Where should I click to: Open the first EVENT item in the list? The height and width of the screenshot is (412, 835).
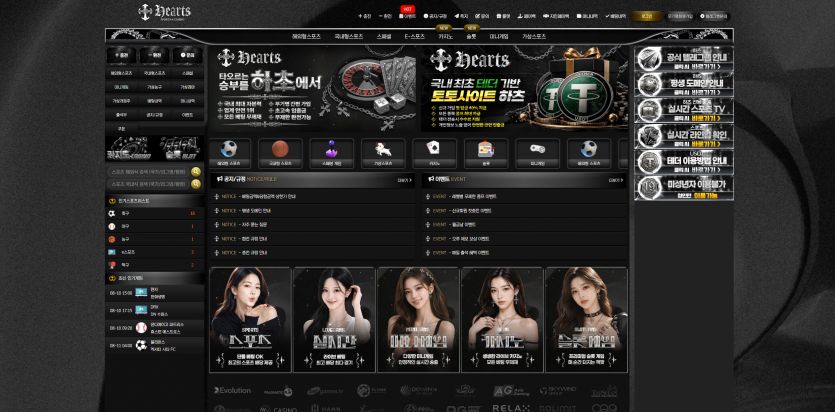pyautogui.click(x=524, y=196)
